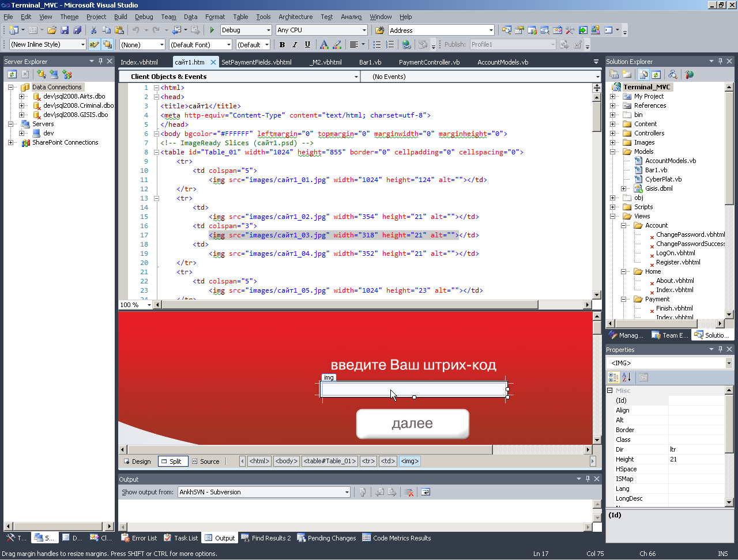
Task: Collapse the html element outline on line 1
Action: click(156, 88)
